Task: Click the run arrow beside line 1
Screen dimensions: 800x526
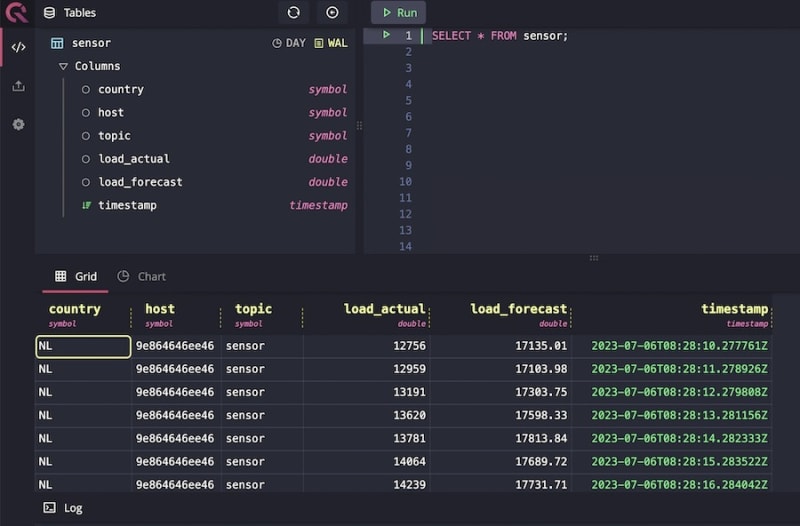Action: tap(386, 35)
